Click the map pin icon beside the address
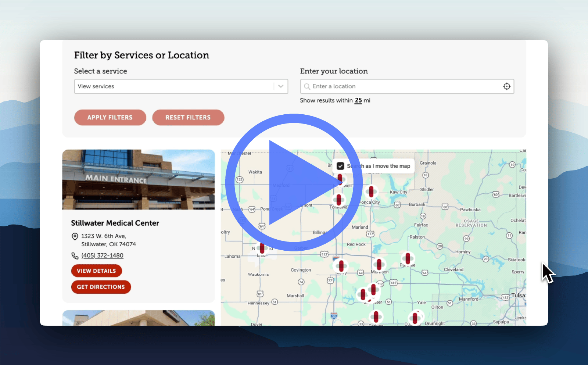 [74, 236]
